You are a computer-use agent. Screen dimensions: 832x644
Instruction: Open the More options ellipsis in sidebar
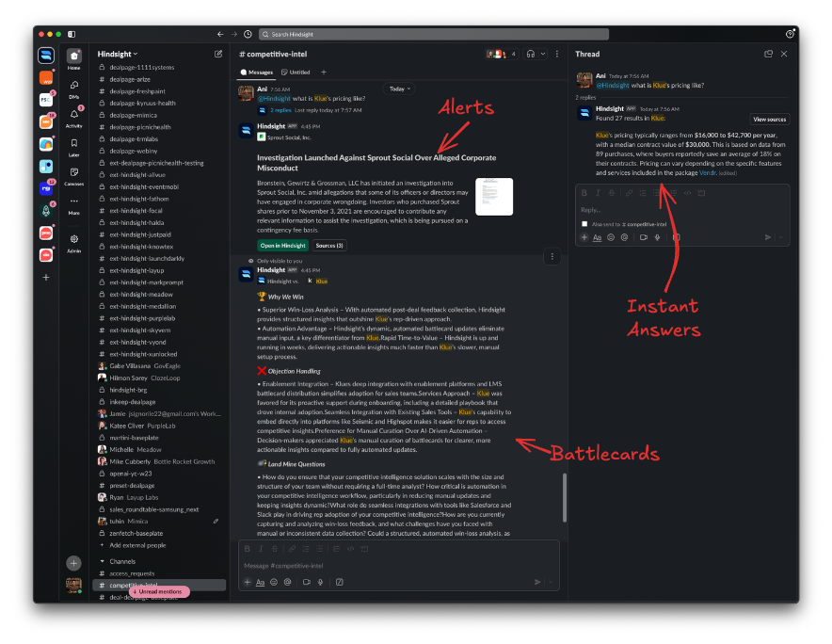73,204
